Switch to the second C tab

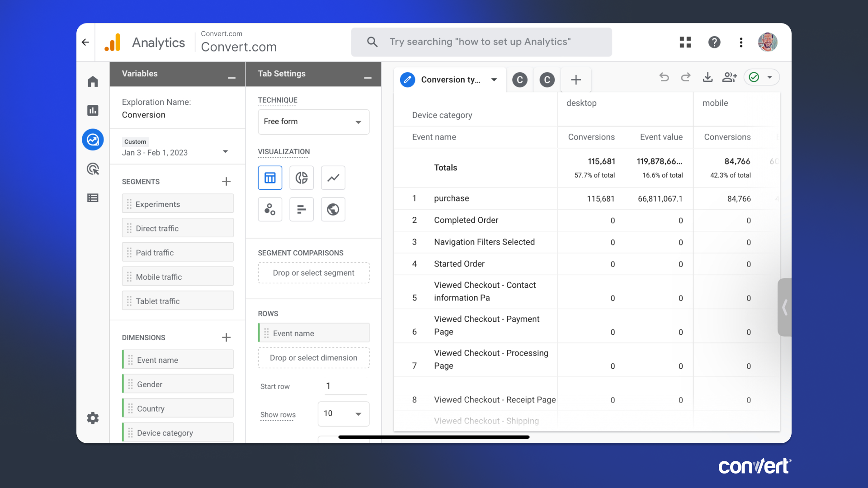[x=547, y=80]
